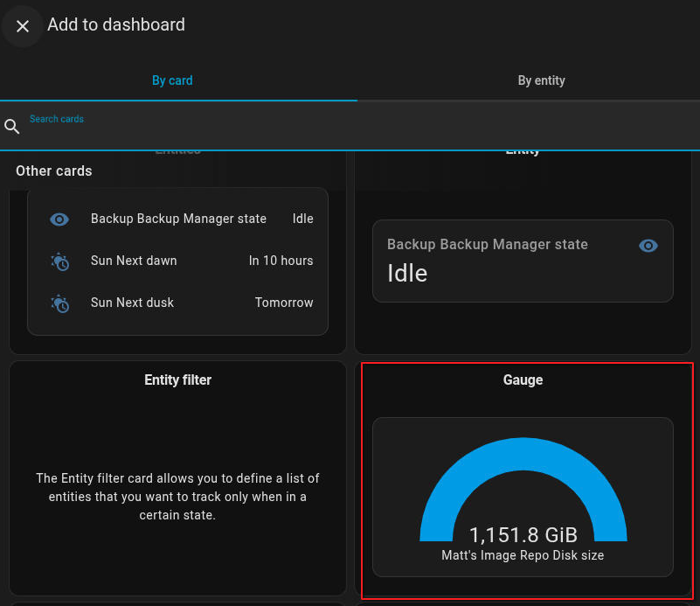The height and width of the screenshot is (606, 700).
Task: Click the Sun Next dawn label
Action: [x=134, y=261]
